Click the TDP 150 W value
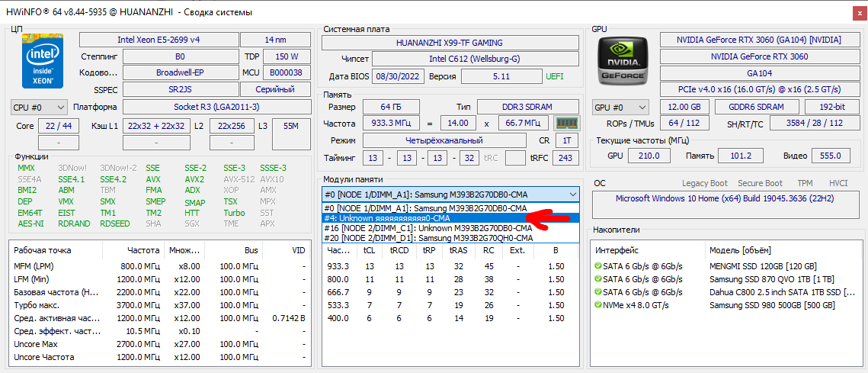Image resolution: width=868 pixels, height=373 pixels. pos(287,56)
